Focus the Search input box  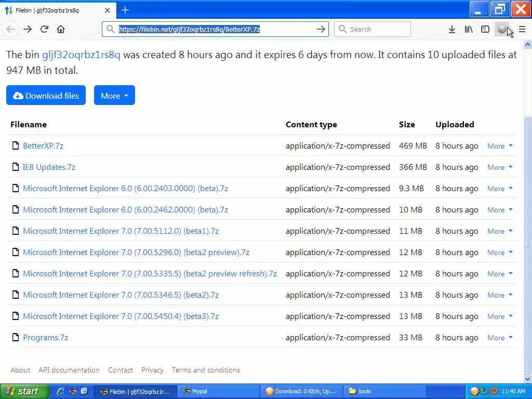pos(372,29)
